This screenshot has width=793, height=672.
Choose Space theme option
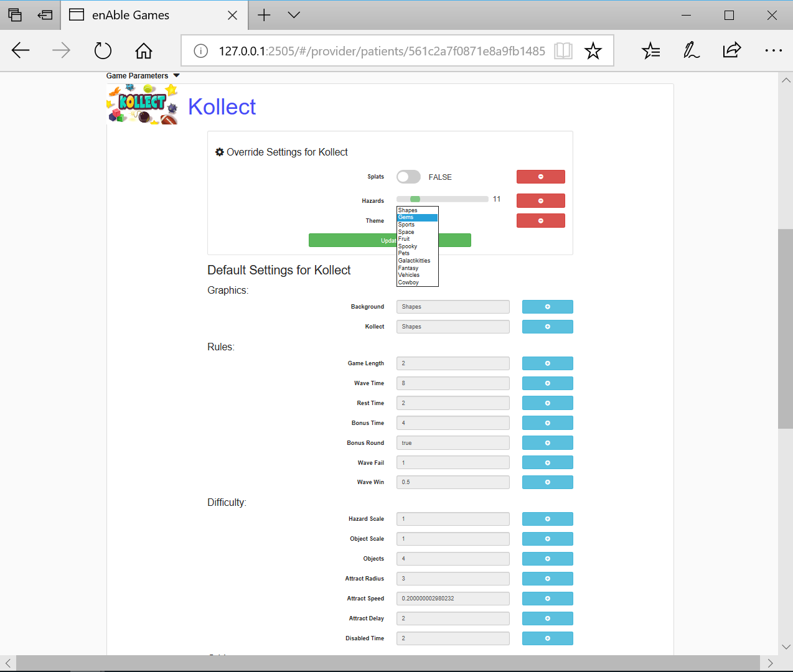(417, 232)
